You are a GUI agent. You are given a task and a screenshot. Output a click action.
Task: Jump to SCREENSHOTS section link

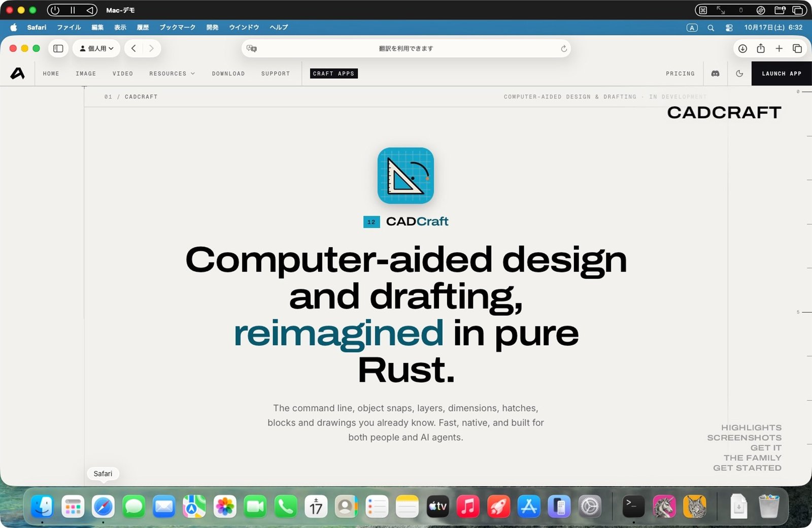pos(744,438)
